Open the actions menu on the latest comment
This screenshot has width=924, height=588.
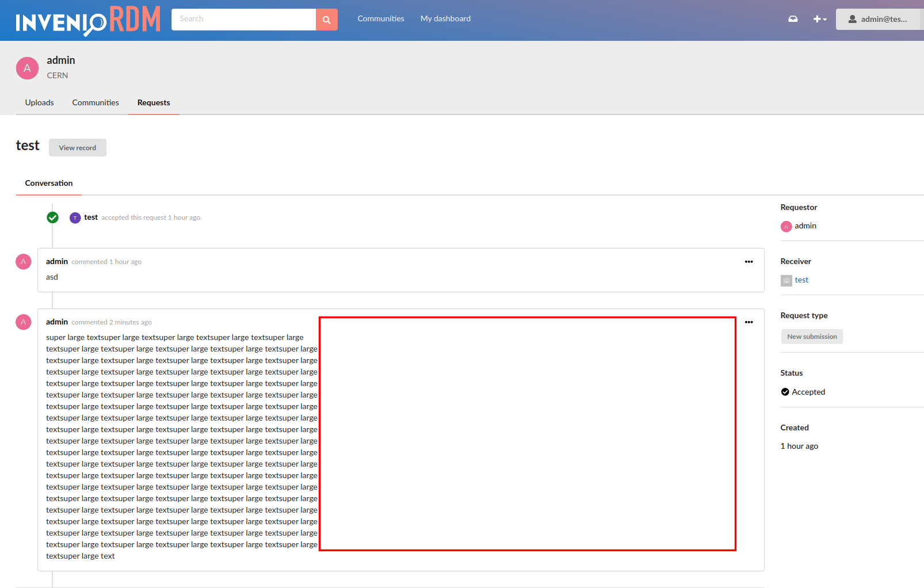(x=749, y=322)
